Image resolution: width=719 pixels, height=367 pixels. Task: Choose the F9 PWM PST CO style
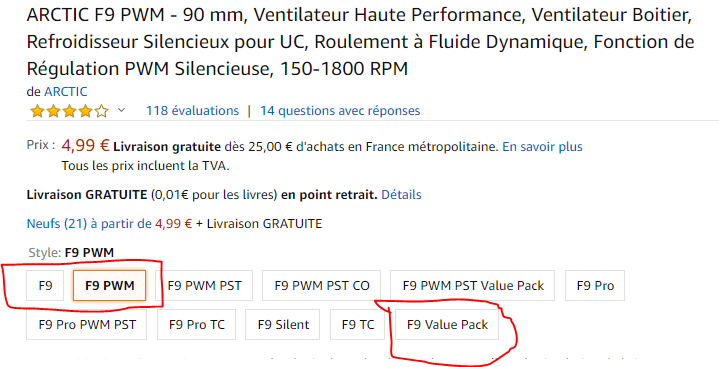click(321, 285)
